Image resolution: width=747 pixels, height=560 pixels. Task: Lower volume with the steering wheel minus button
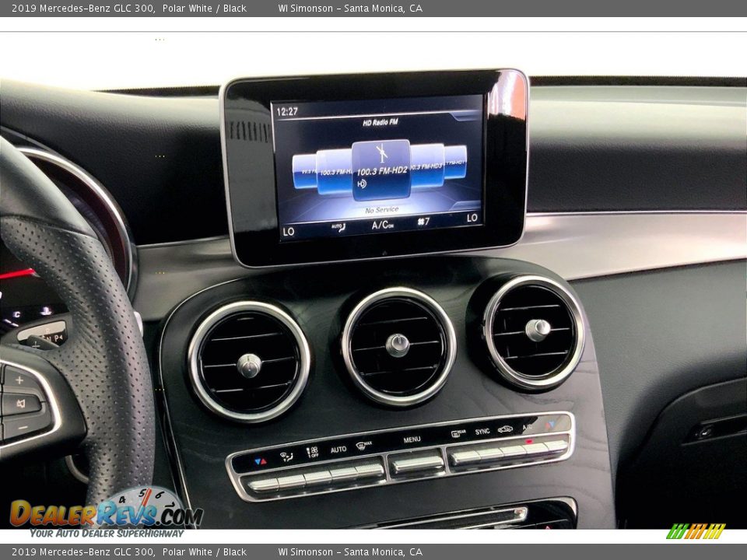pyautogui.click(x=23, y=427)
